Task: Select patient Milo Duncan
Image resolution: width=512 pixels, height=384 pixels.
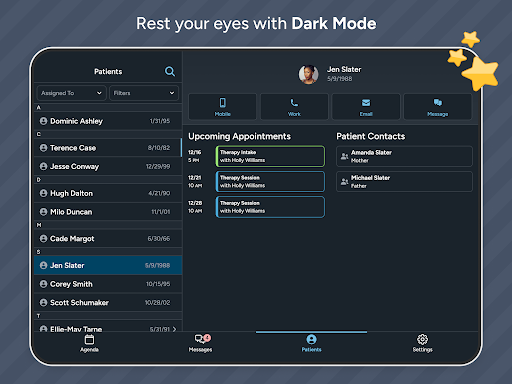Action: pos(108,212)
